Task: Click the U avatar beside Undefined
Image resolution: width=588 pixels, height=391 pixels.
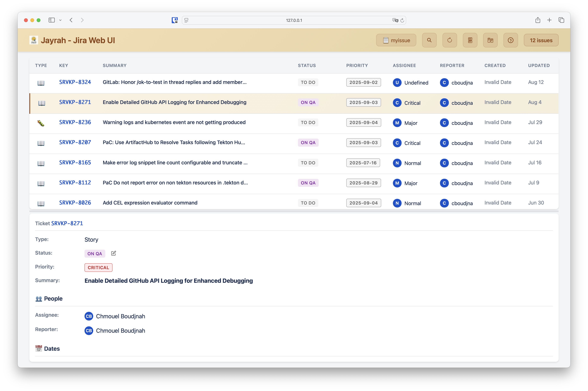Action: point(397,82)
